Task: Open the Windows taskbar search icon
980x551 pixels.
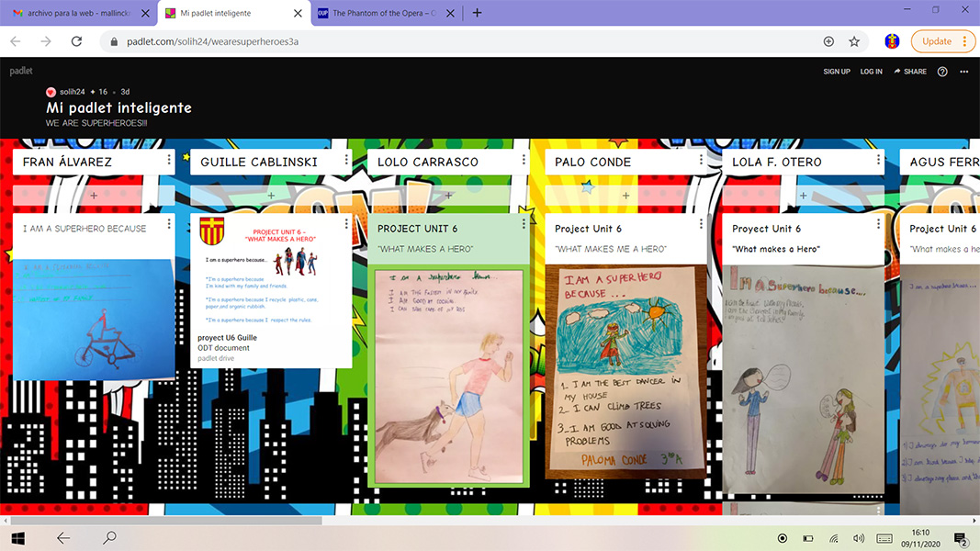Action: 109,538
